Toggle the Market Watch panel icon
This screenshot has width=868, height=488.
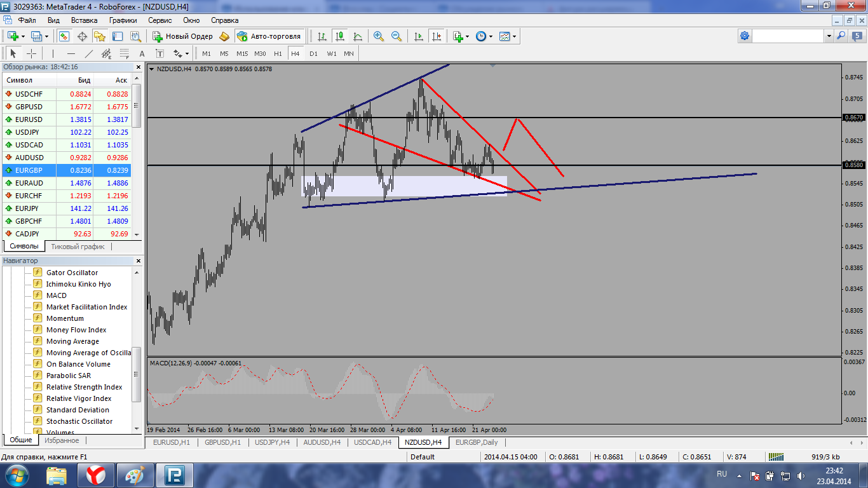(65, 36)
